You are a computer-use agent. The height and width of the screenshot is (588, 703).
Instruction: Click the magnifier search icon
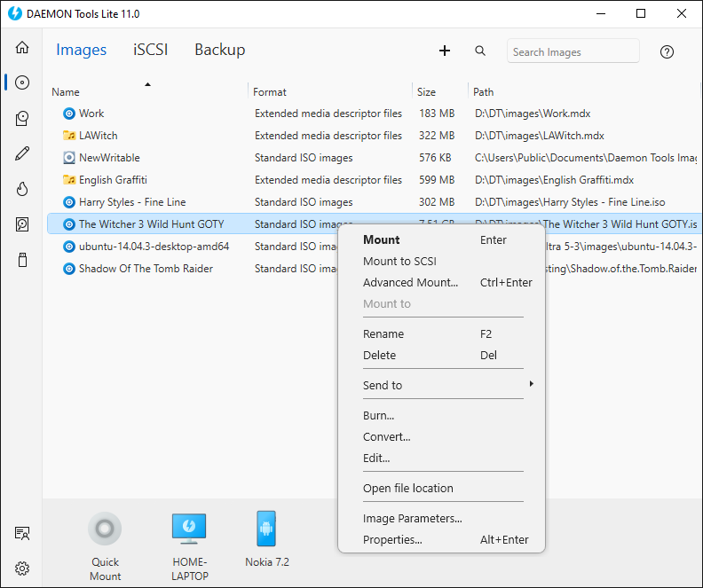coord(480,51)
